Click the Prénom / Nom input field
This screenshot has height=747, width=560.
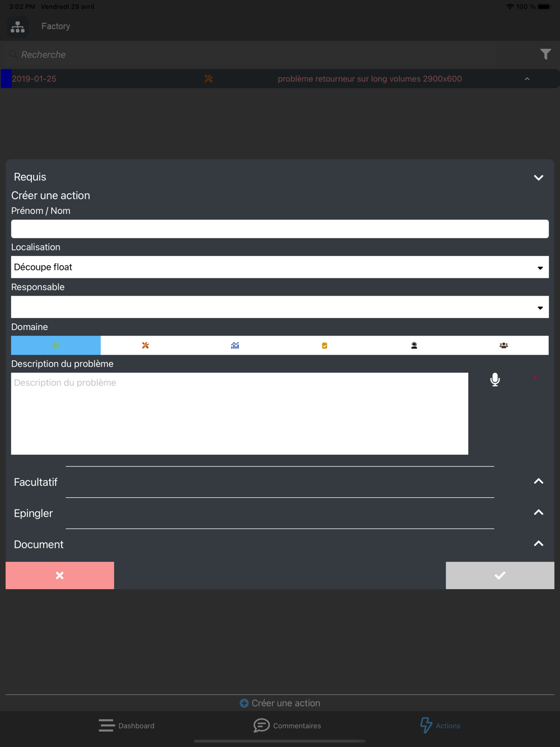pos(280,229)
